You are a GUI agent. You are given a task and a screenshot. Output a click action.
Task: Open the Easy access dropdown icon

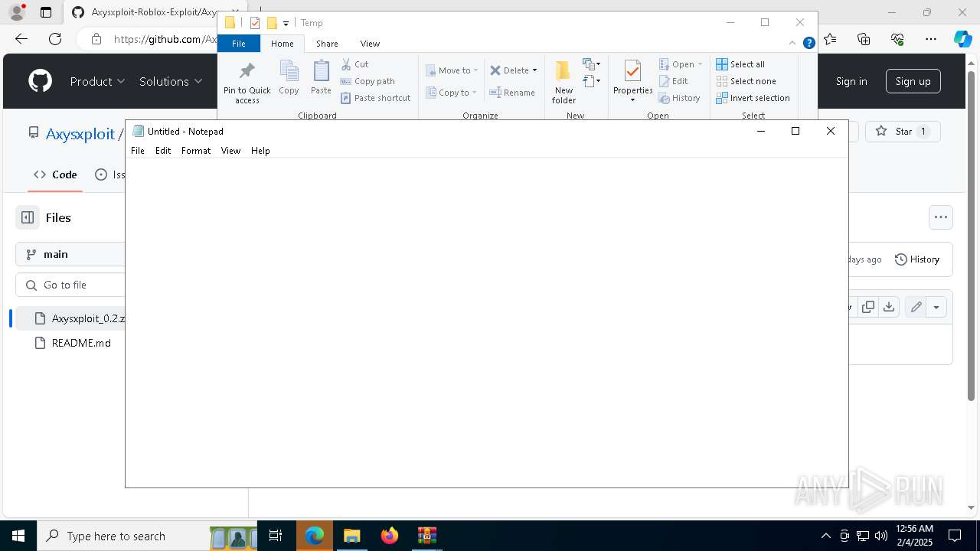591,80
